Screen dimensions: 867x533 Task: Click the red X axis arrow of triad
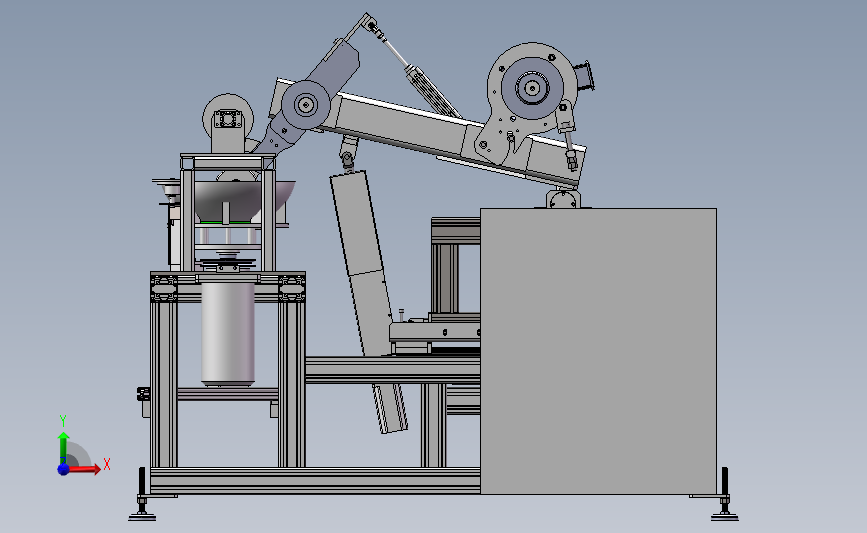click(84, 469)
